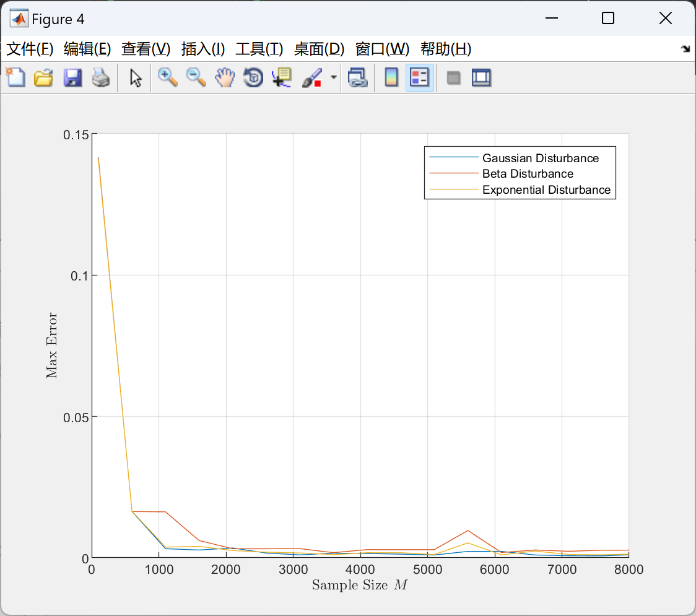Toggle the Insert Legend toolbar button
This screenshot has height=616, width=696.
(419, 77)
